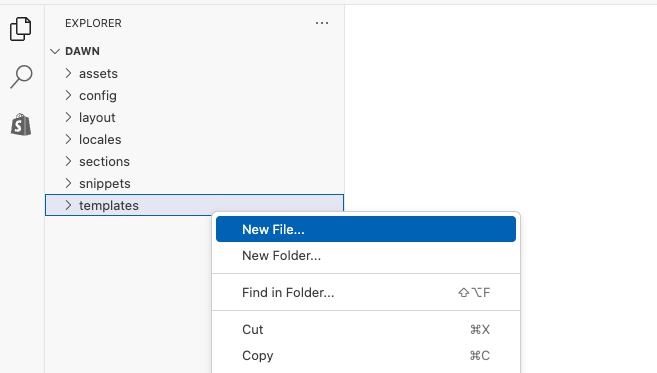Click the DAWN workspace header label

(x=83, y=51)
